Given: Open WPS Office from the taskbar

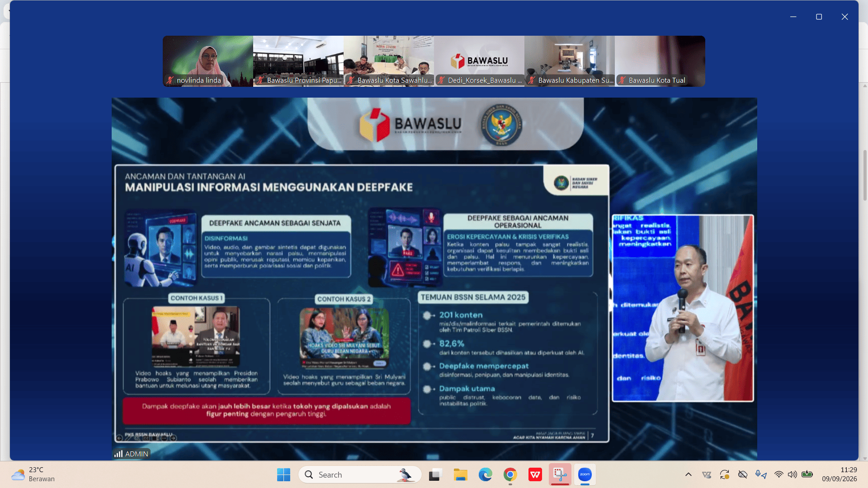Looking at the screenshot, I should click(x=535, y=475).
